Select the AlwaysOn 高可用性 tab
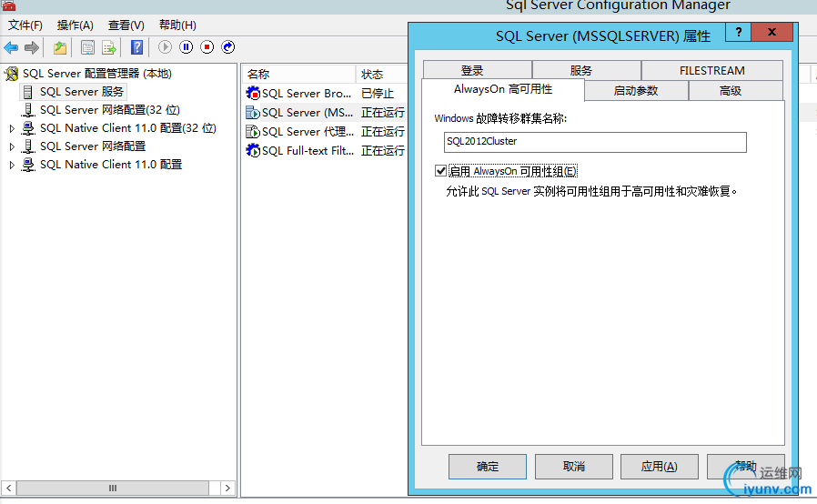The height and width of the screenshot is (504, 817). [x=503, y=89]
